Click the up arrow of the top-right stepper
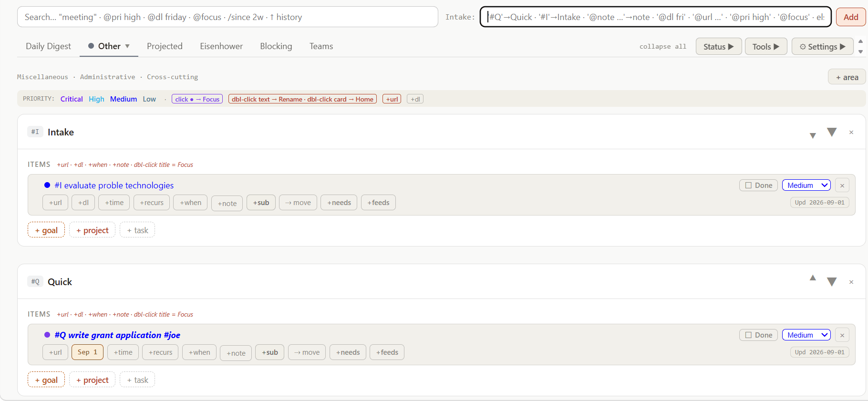Viewport: 868px width, 401px height. coord(861,41)
